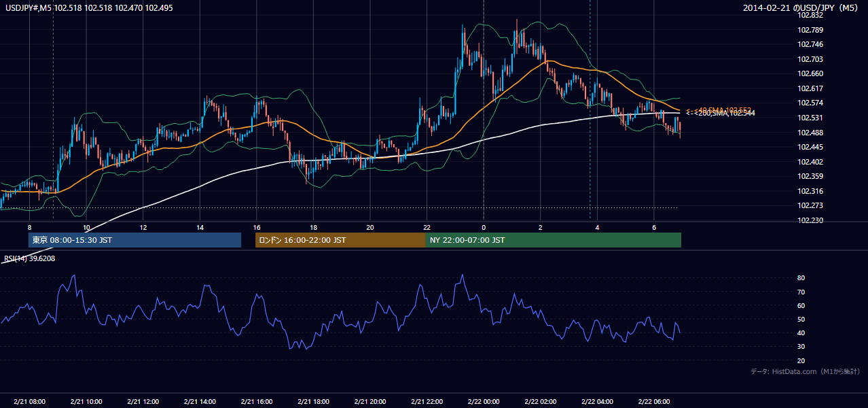This screenshot has width=868, height=408.
Task: Click hour tick 14 under price chart
Action: [200, 227]
